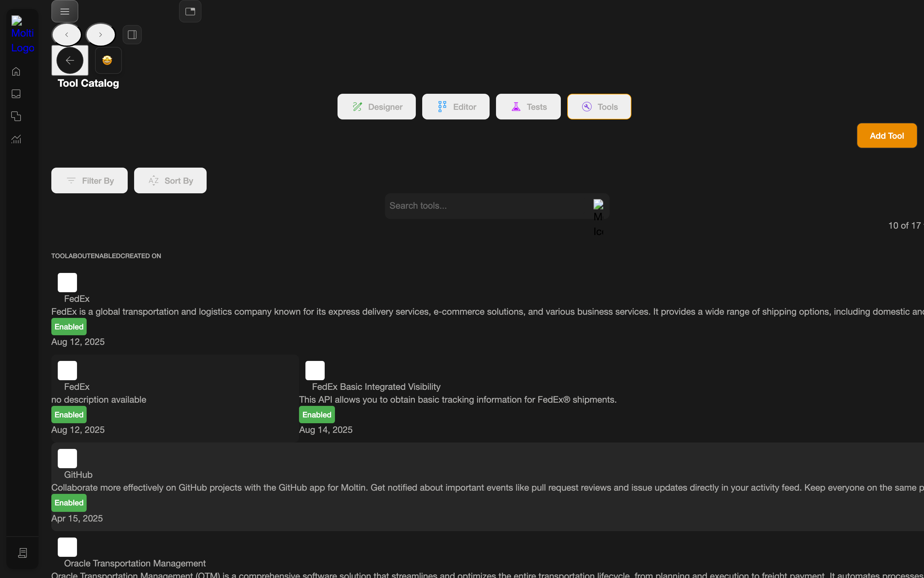Click the GitHub collaboration description text

[488, 488]
